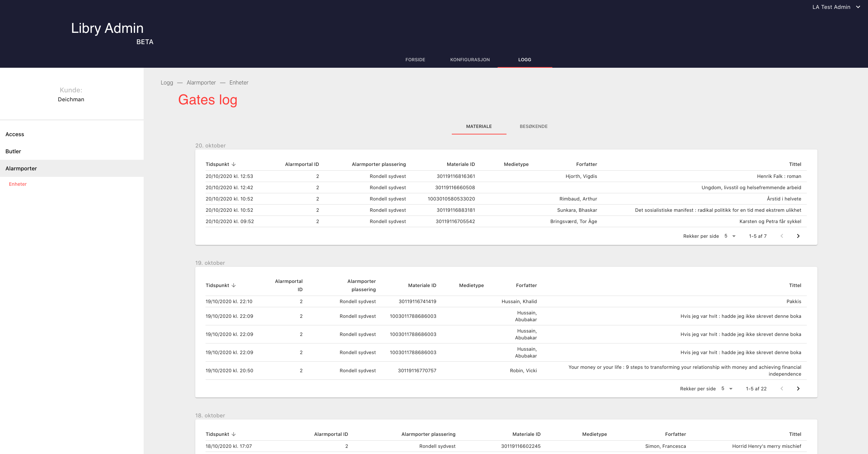This screenshot has width=868, height=454.
Task: Click the Alarmporter breadcrumb link
Action: coord(201,82)
